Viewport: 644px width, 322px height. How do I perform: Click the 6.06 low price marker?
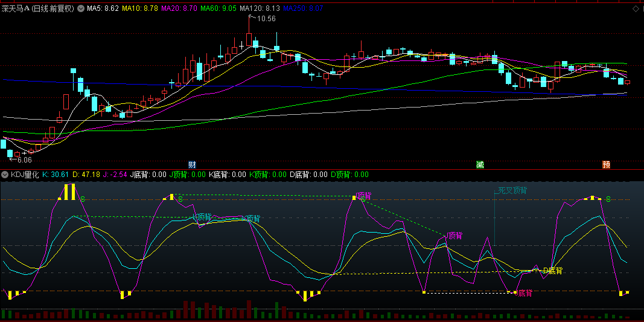[23, 160]
